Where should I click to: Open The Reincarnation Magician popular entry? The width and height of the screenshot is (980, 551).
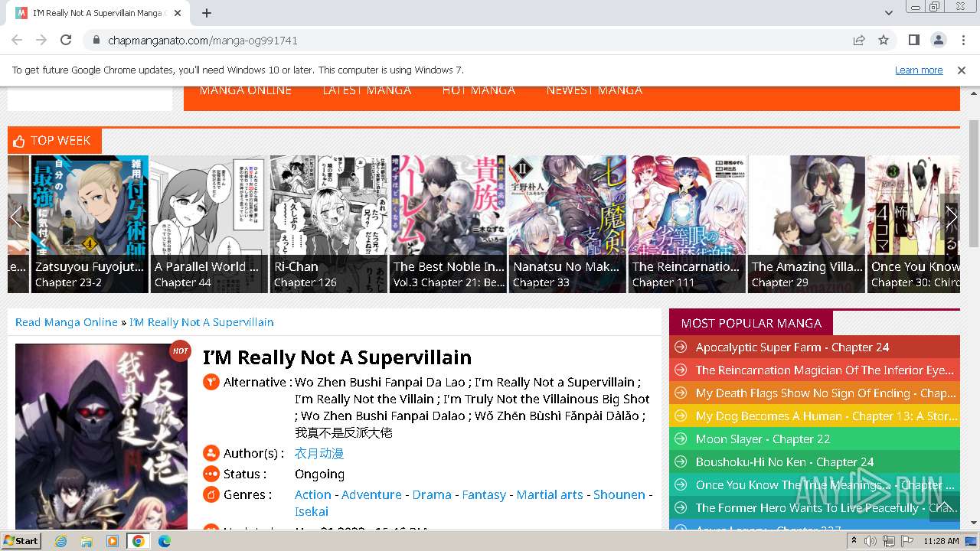click(x=825, y=370)
